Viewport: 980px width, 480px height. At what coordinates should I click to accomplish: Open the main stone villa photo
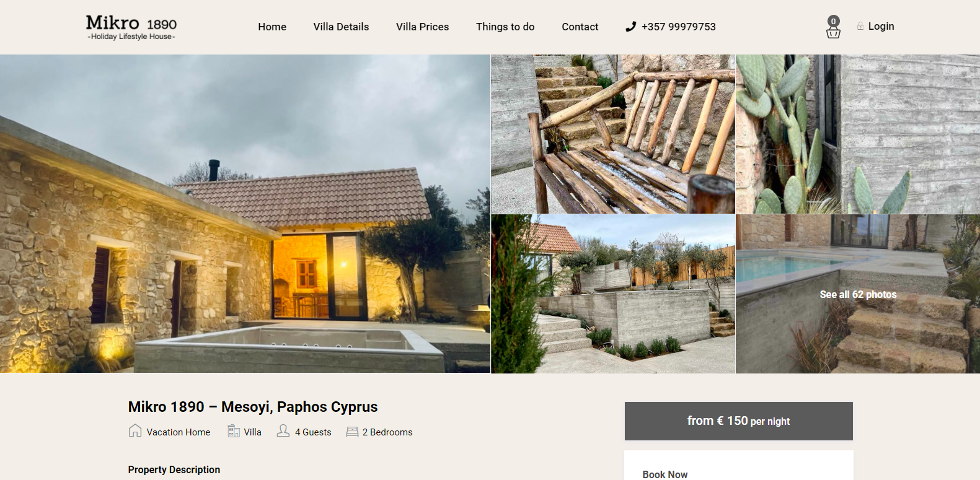pyautogui.click(x=245, y=214)
